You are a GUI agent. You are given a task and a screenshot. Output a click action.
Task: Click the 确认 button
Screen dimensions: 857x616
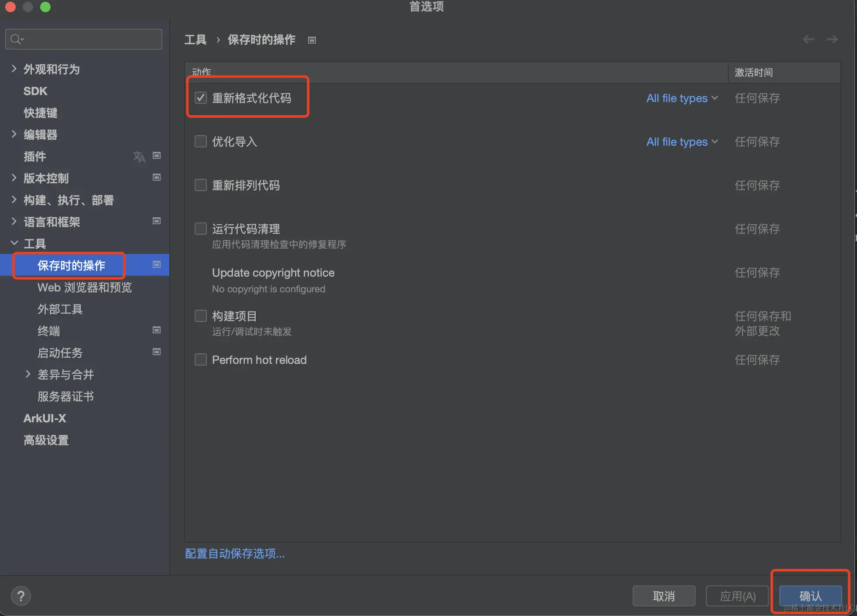[x=810, y=596]
